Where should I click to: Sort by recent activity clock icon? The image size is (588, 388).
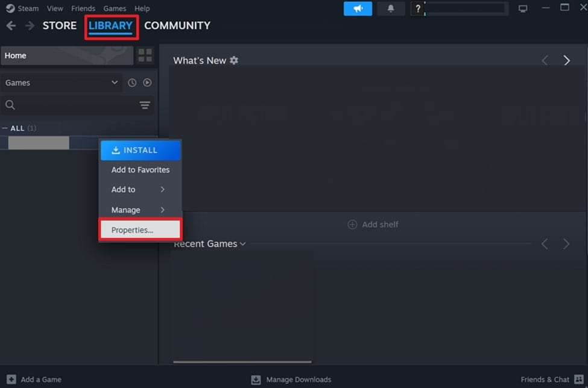pos(132,83)
